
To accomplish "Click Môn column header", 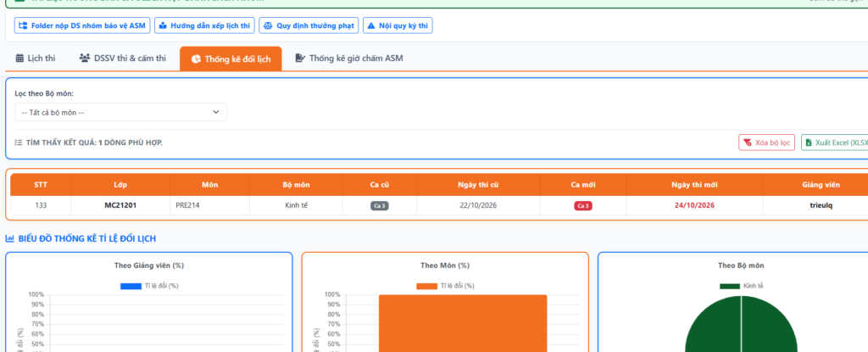I will (210, 185).
